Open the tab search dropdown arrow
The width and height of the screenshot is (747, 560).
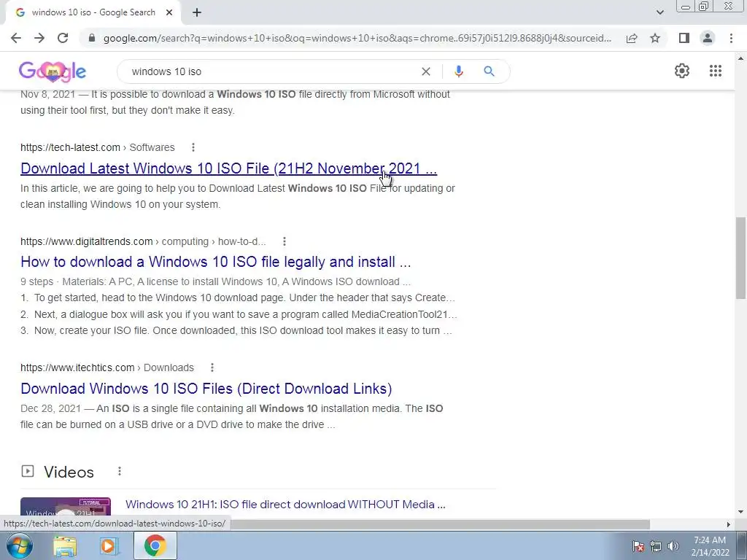[x=659, y=12]
